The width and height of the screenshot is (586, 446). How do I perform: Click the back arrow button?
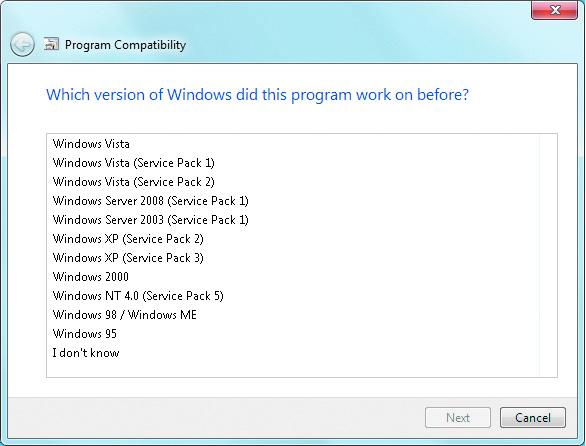pos(22,45)
